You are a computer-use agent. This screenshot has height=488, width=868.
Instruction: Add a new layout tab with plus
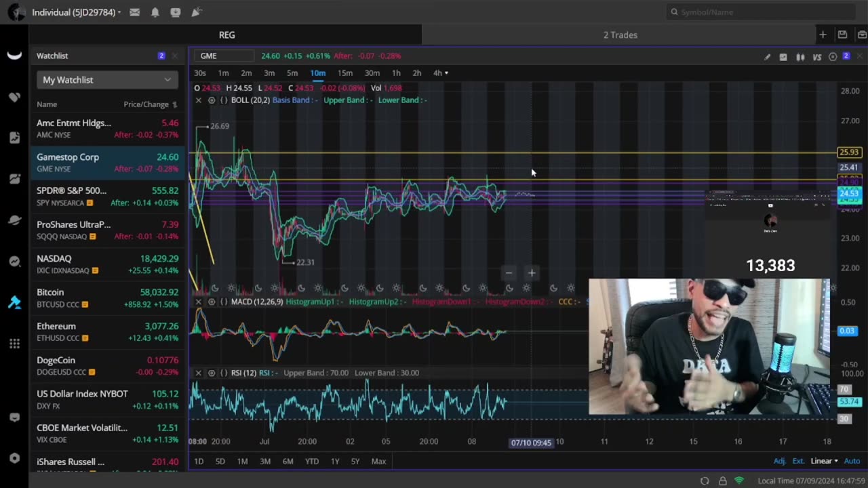823,35
